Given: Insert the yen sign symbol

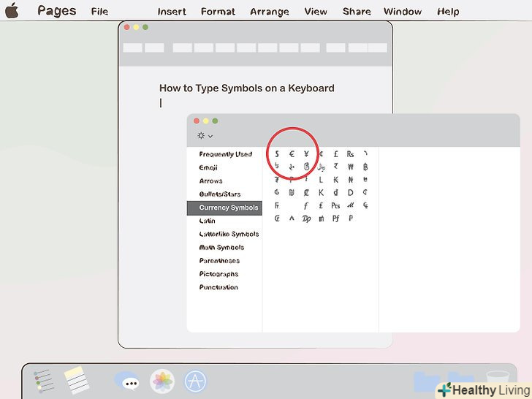Looking at the screenshot, I should click(x=306, y=154).
